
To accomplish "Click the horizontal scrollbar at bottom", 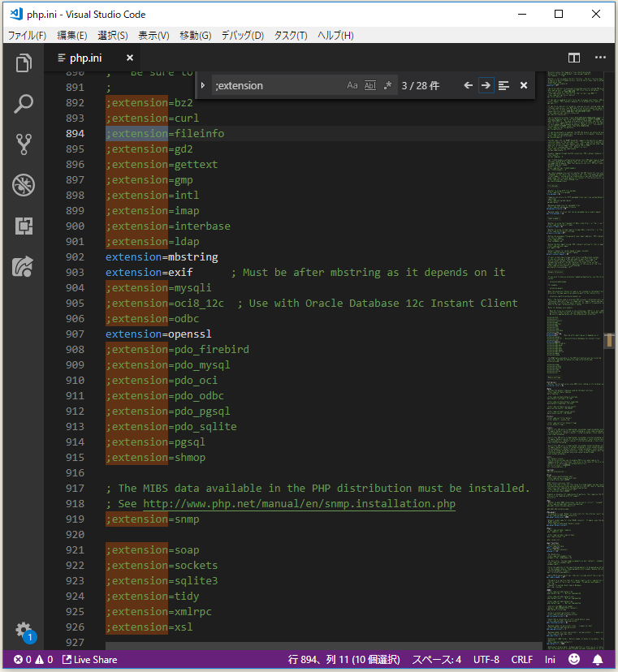I will point(324,645).
